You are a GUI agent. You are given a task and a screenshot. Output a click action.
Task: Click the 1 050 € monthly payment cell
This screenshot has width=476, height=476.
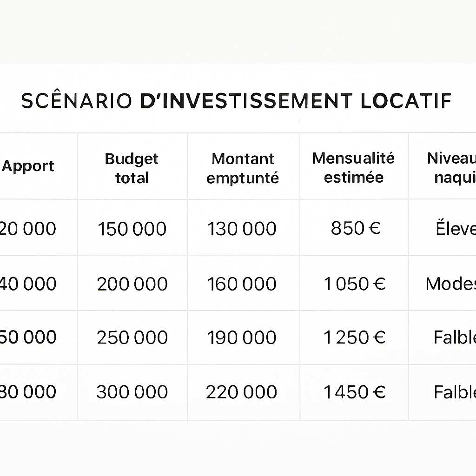click(x=355, y=284)
